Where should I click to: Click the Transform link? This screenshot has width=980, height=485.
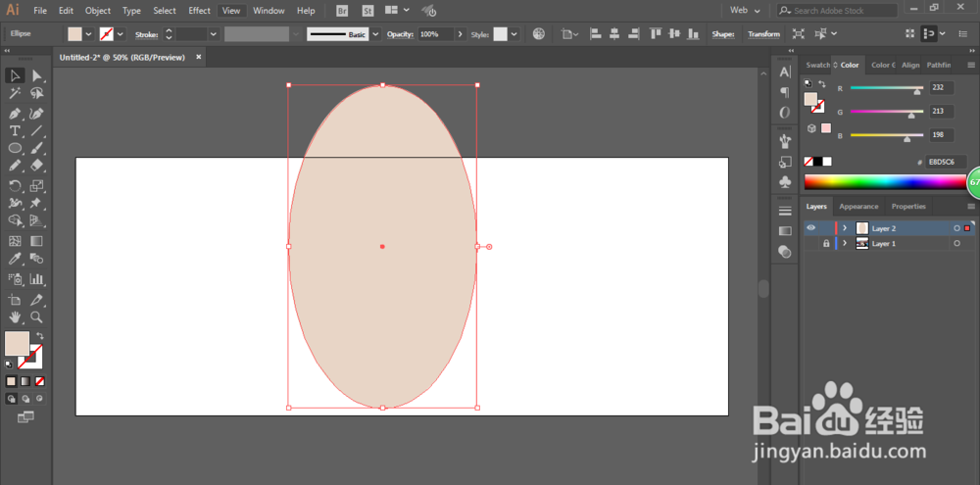[763, 34]
